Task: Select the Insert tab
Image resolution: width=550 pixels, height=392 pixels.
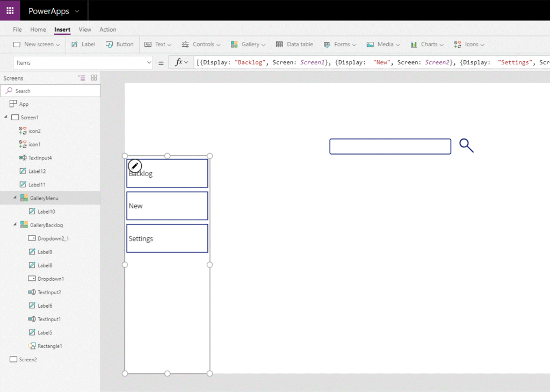Action: coord(62,30)
